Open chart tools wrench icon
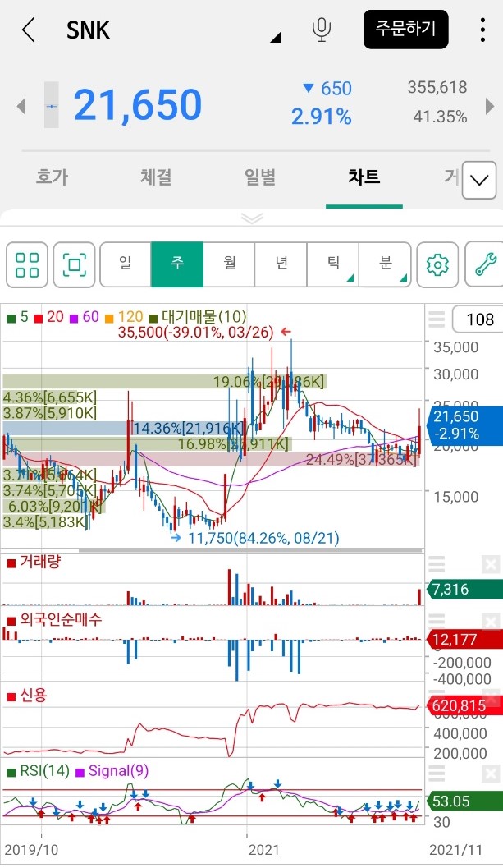This screenshot has width=503, height=868. (x=485, y=264)
